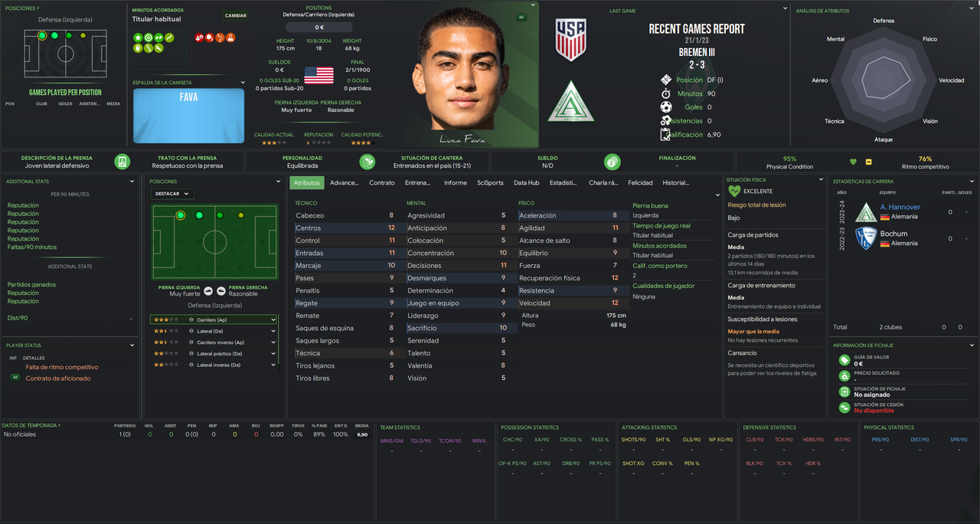Click the excellent condition heart icon

pyautogui.click(x=734, y=191)
